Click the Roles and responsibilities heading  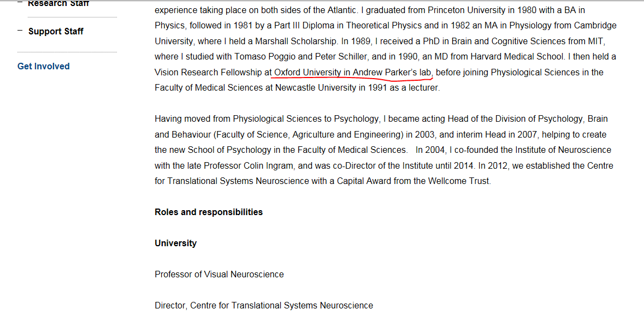209,212
